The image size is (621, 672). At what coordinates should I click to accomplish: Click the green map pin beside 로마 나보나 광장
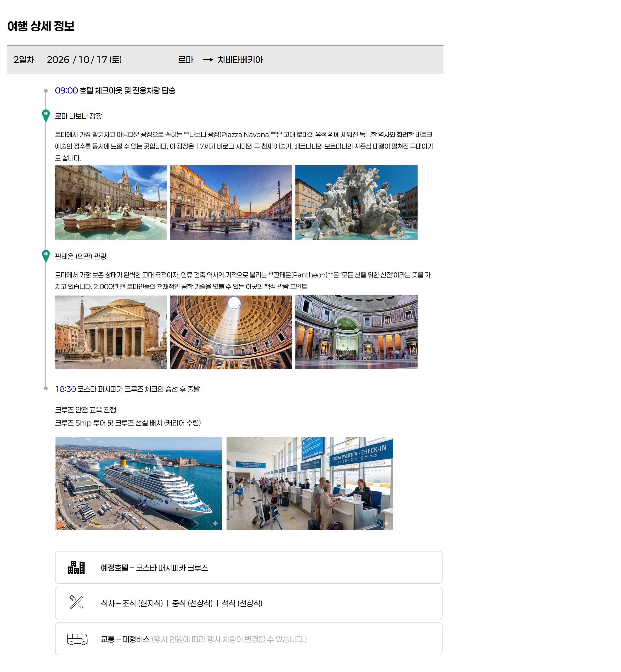pyautogui.click(x=46, y=115)
